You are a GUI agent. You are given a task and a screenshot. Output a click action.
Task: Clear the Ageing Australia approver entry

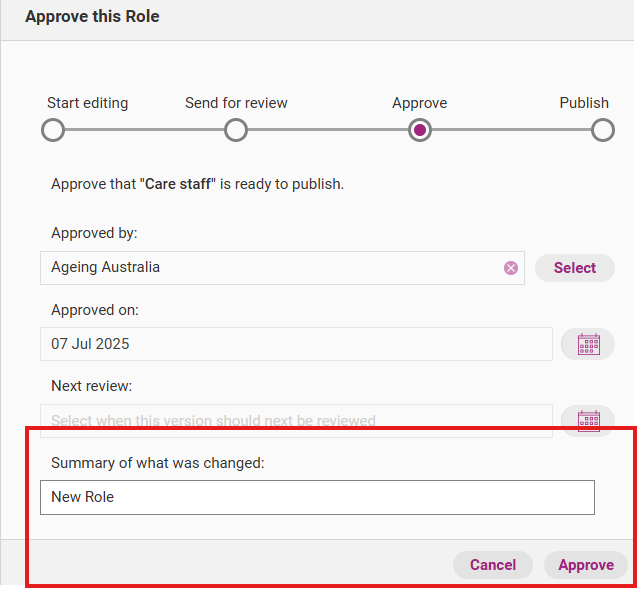pyautogui.click(x=511, y=268)
